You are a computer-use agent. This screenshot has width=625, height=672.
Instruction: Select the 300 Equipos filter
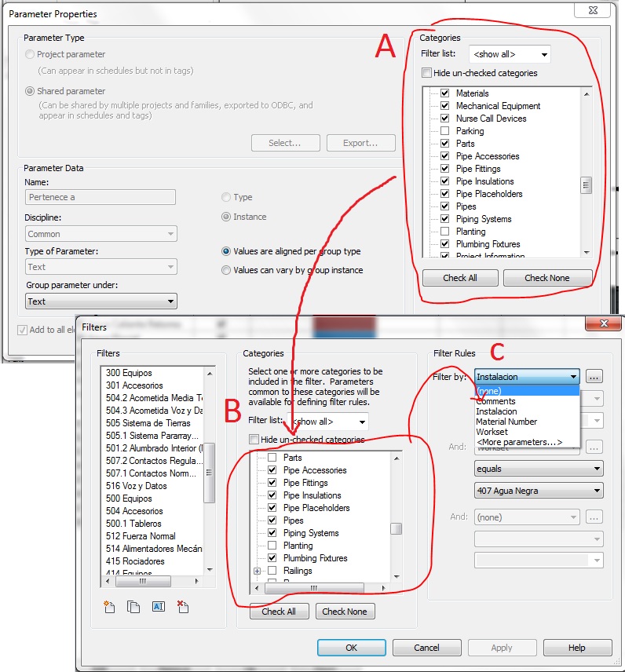[x=129, y=373]
